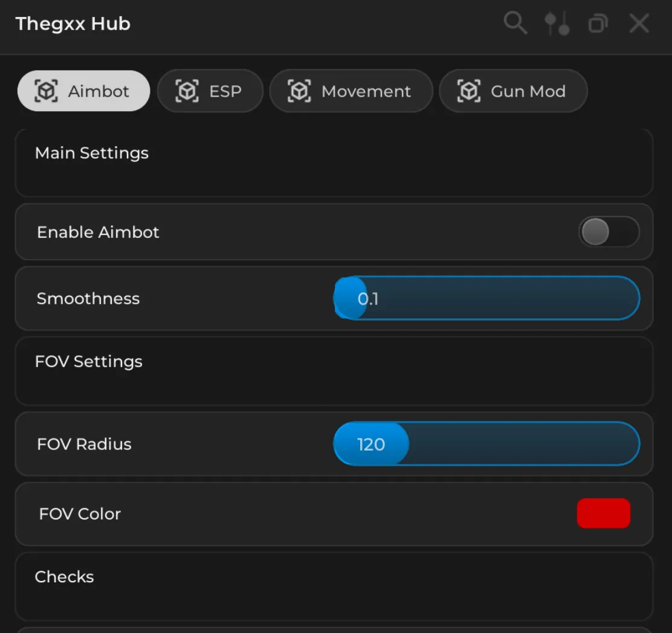Click the settings sliders icon at top right

[557, 23]
